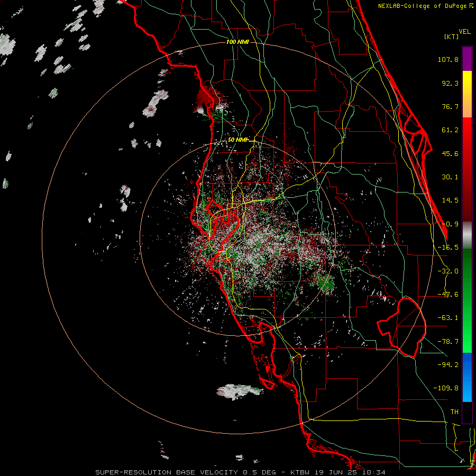Select the 107.8 value on velocity scale

(x=448, y=59)
